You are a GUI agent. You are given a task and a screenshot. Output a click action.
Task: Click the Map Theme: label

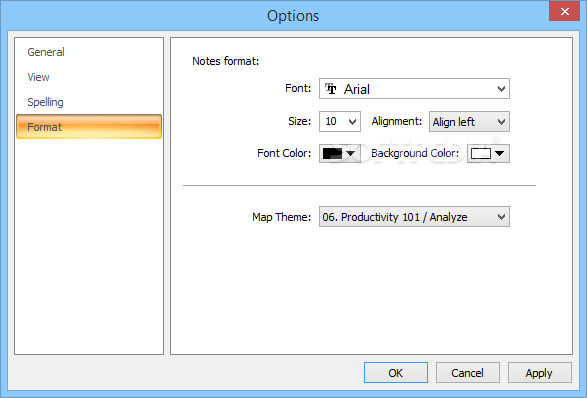click(282, 217)
